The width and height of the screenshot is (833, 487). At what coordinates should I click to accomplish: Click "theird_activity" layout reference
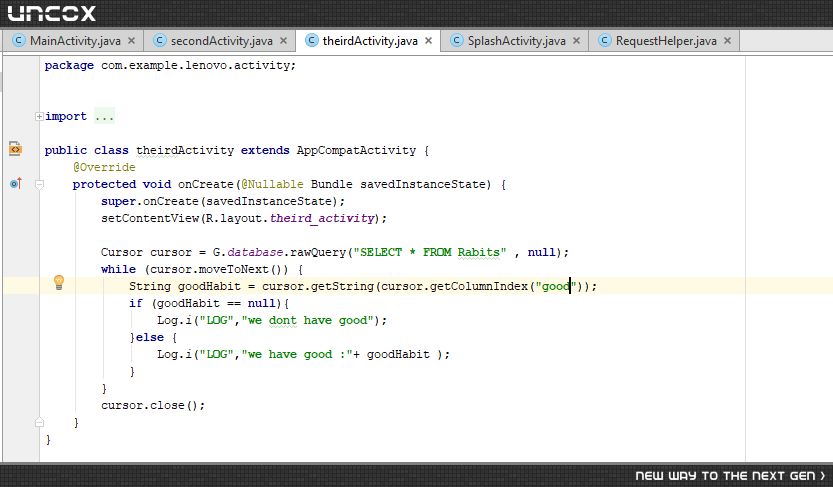322,218
